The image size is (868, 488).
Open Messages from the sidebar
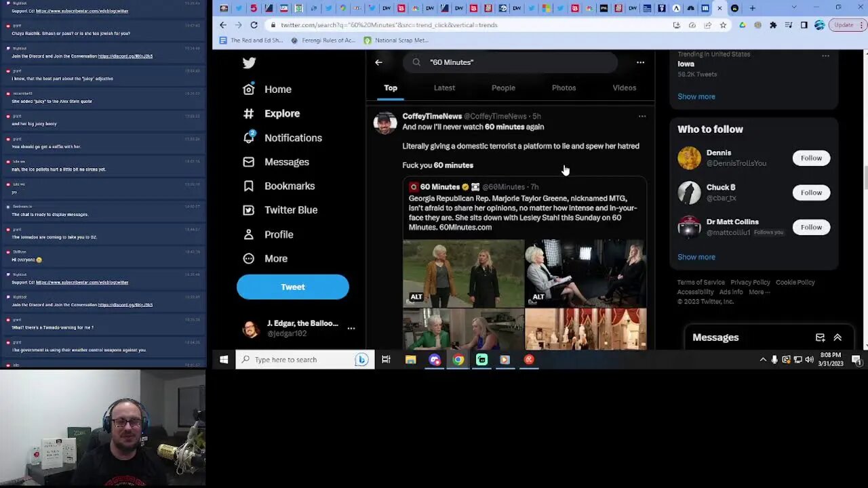click(276, 162)
